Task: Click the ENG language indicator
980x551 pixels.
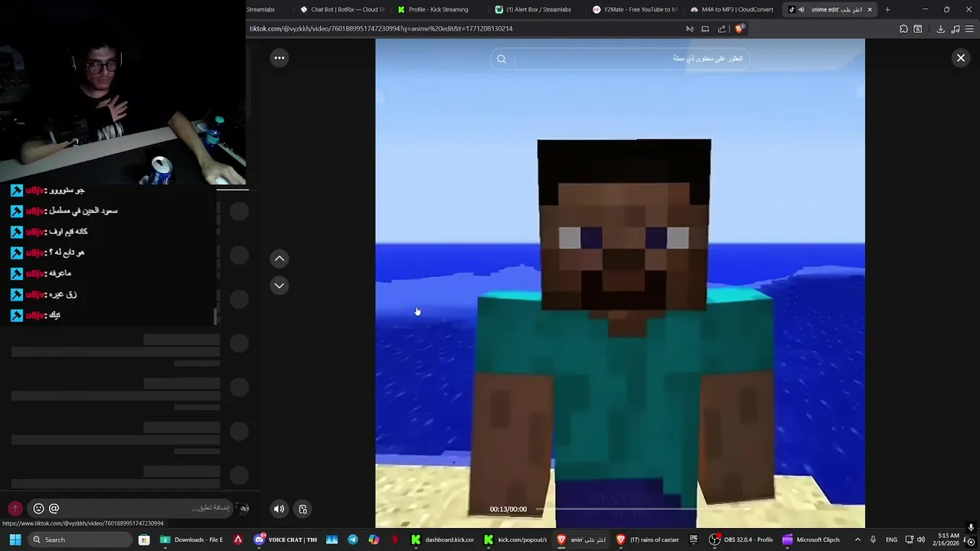Action: [891, 540]
